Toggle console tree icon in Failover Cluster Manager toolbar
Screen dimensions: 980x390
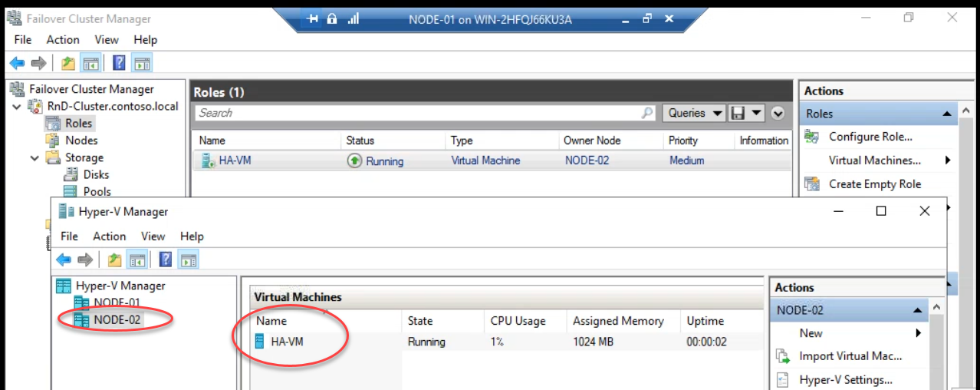(90, 63)
